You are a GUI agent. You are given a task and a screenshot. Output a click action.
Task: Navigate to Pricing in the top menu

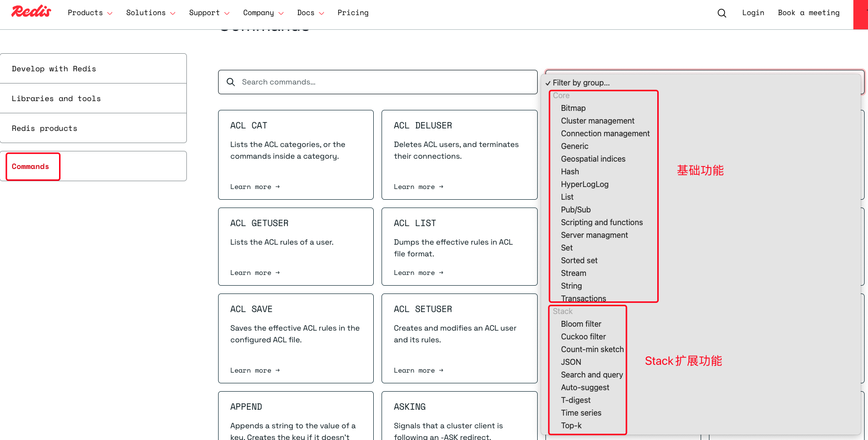[x=353, y=13]
